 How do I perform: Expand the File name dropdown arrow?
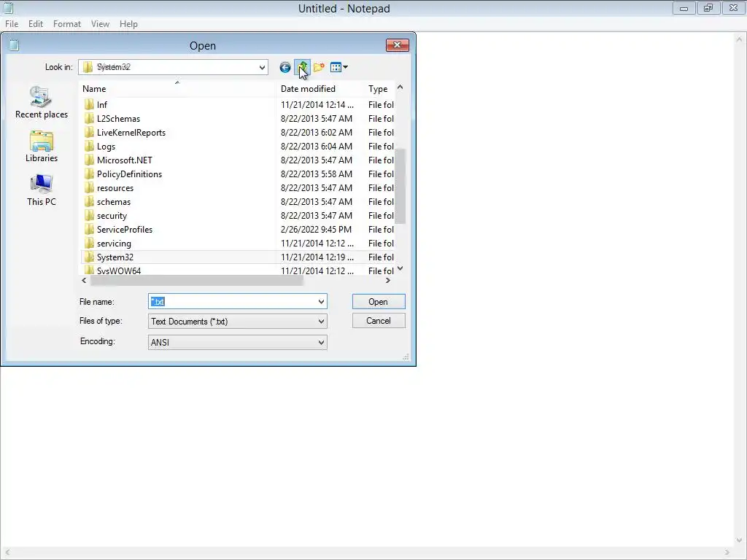point(321,301)
